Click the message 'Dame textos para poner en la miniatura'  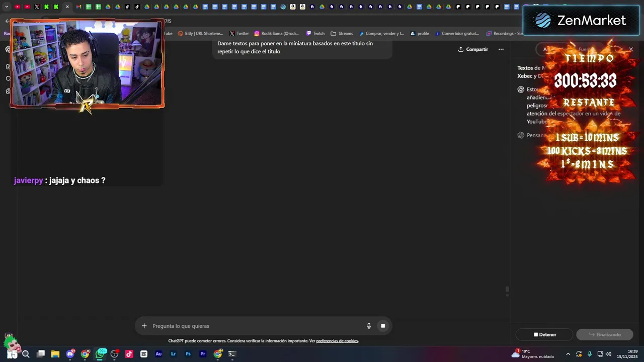click(x=302, y=47)
